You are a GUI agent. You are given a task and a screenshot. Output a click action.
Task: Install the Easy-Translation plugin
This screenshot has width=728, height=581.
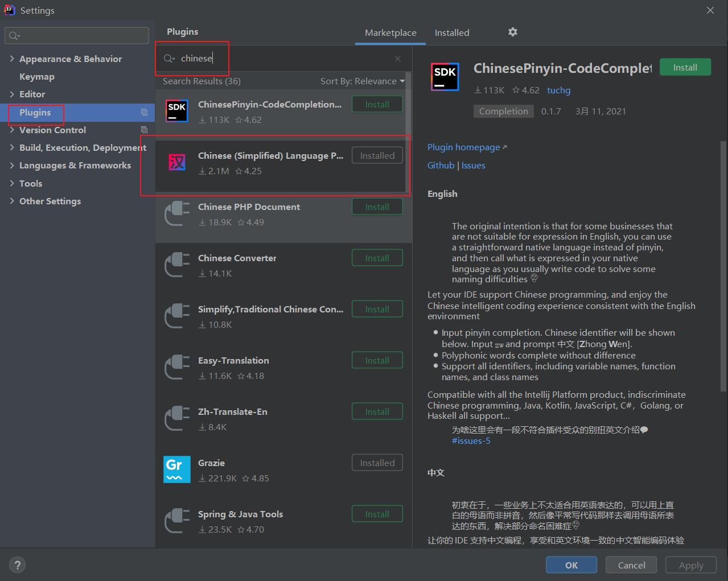click(377, 360)
